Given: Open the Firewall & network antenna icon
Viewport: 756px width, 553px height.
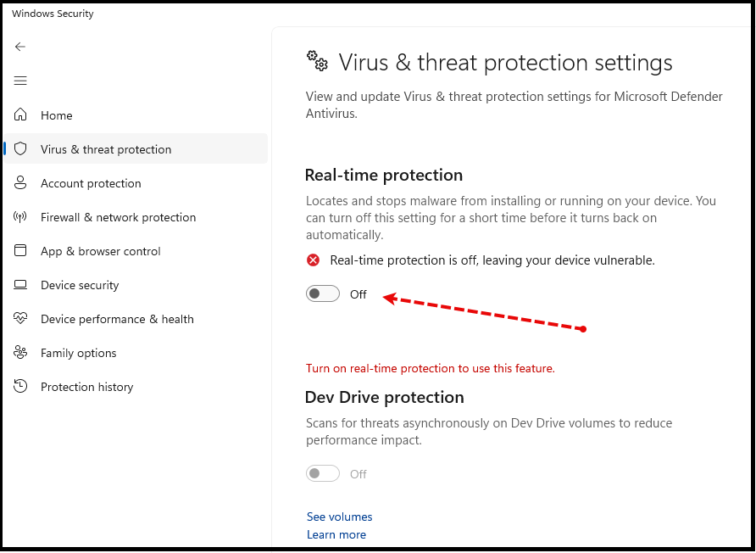Looking at the screenshot, I should point(20,217).
